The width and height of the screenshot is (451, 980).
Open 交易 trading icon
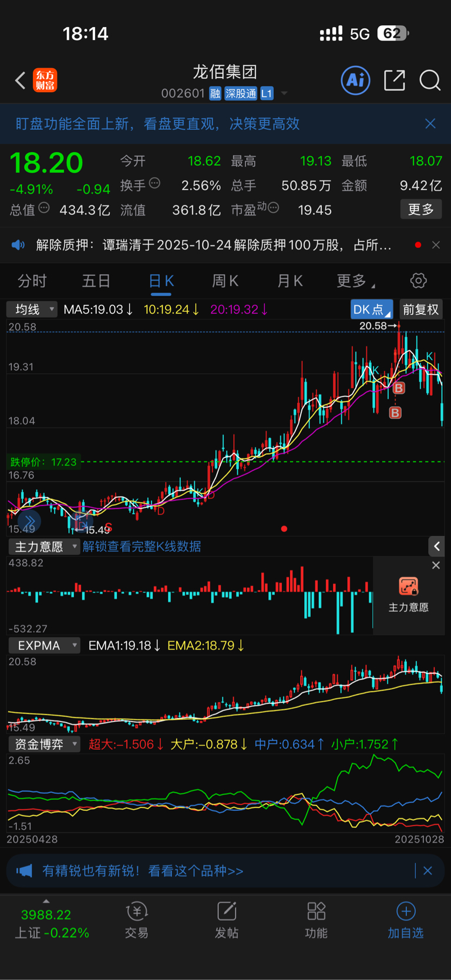coord(136,920)
